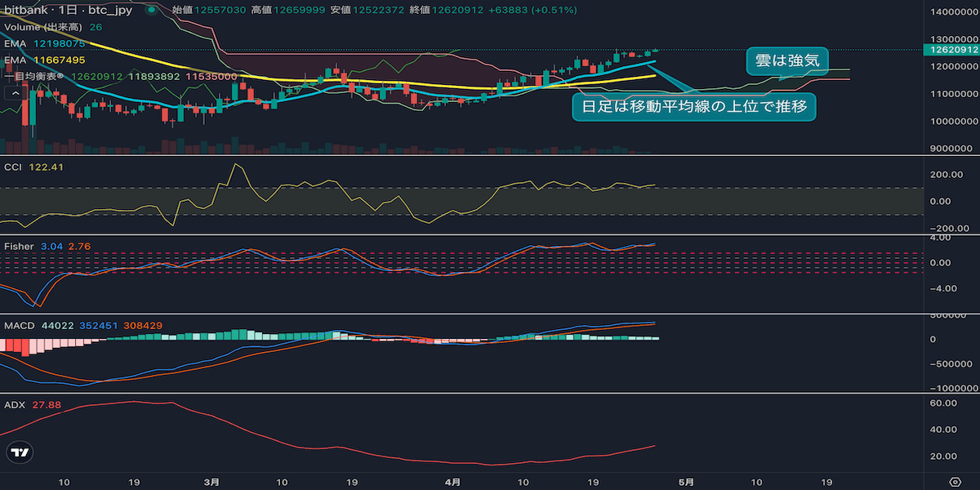
Task: Click the 4月 marker on time axis
Action: tap(452, 482)
